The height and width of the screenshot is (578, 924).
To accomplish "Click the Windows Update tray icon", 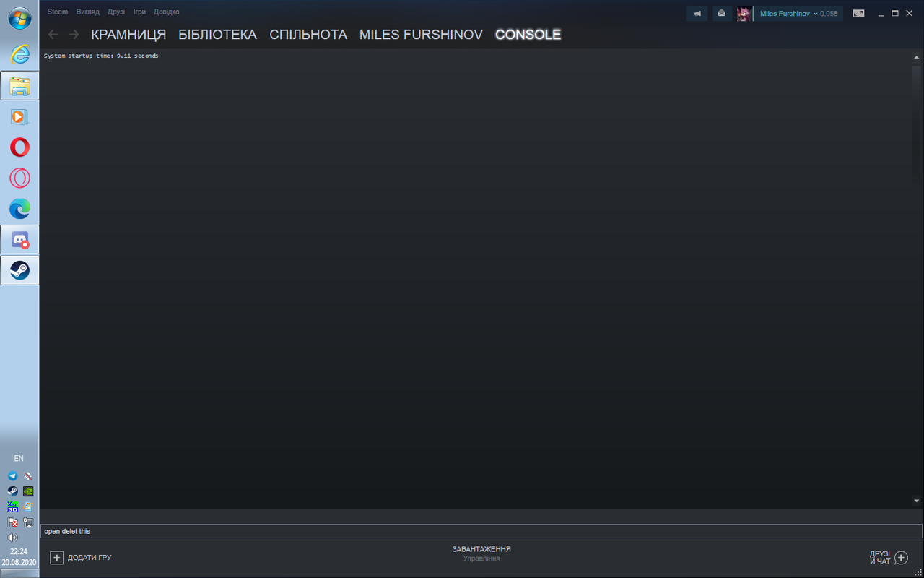I will tap(28, 506).
